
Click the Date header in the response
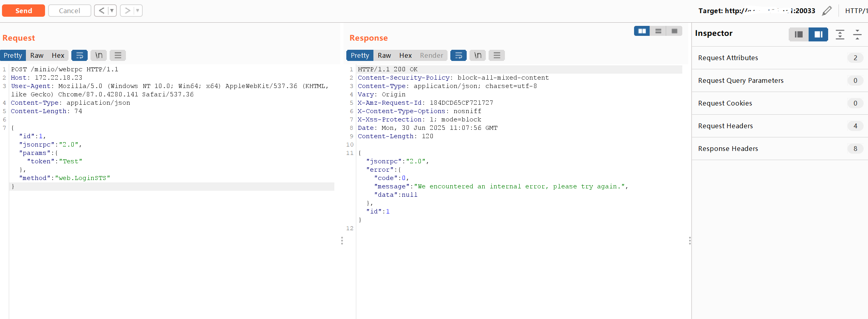428,128
